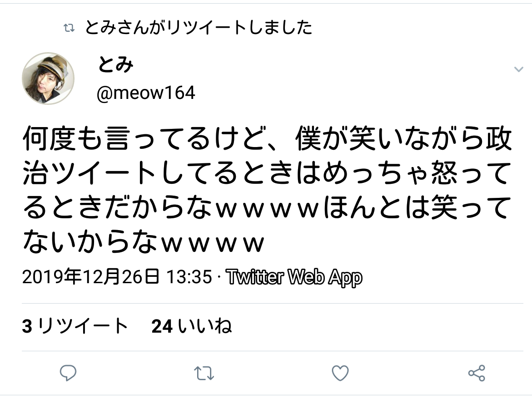Image resolution: width=532 pixels, height=398 pixels.
Task: Open the @meow164 handle link
Action: [x=146, y=93]
